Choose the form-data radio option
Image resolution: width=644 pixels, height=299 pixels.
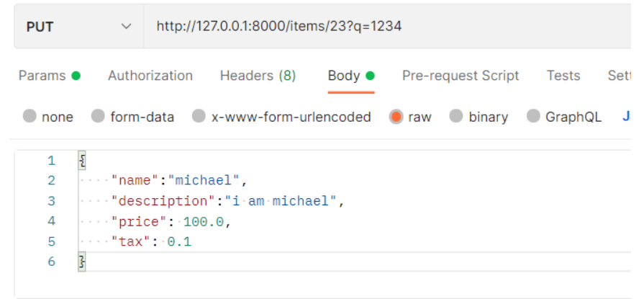point(132,117)
